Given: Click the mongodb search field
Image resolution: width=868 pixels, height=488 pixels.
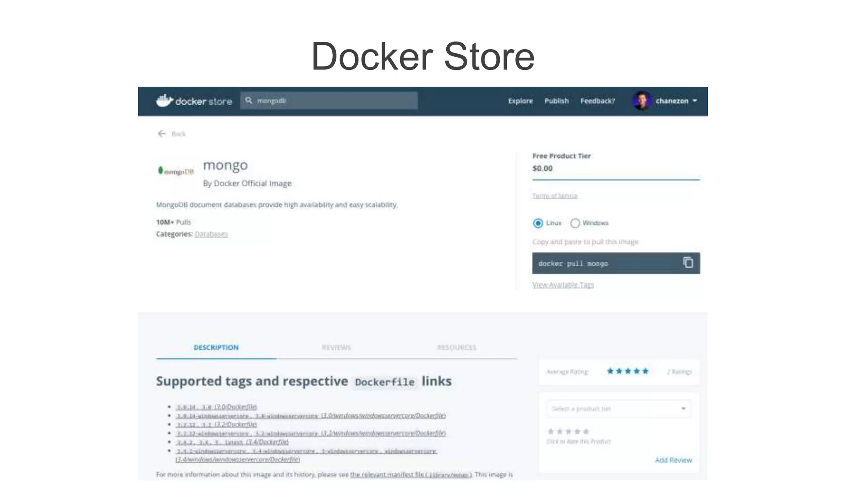Looking at the screenshot, I should coord(329,101).
